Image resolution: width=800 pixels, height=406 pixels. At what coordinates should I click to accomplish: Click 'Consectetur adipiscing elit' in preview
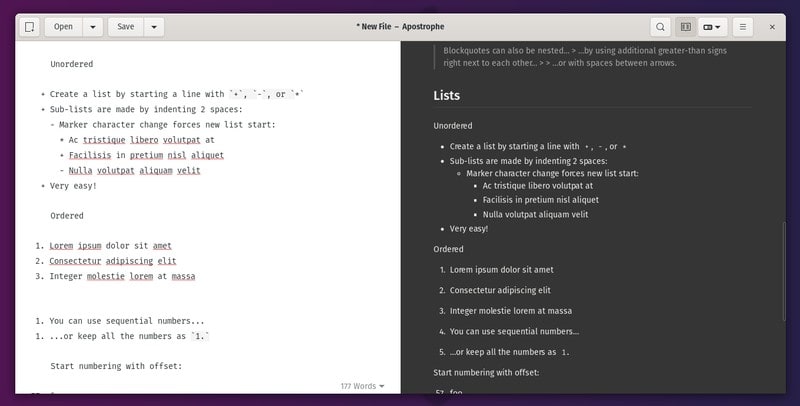[499, 290]
